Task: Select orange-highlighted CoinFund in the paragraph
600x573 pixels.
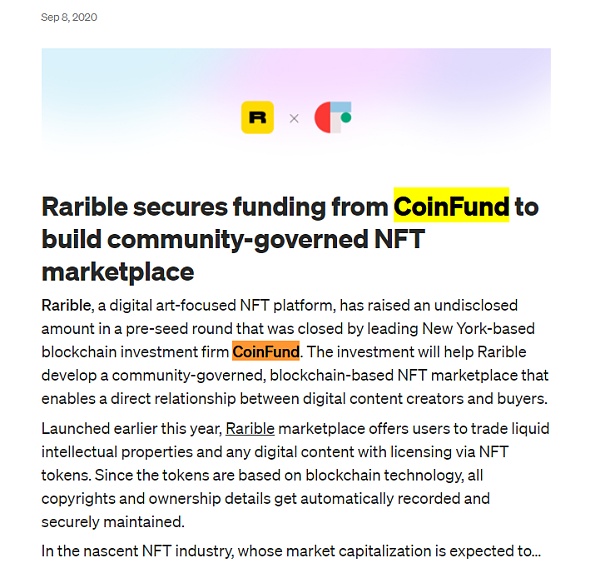Action: pos(266,351)
